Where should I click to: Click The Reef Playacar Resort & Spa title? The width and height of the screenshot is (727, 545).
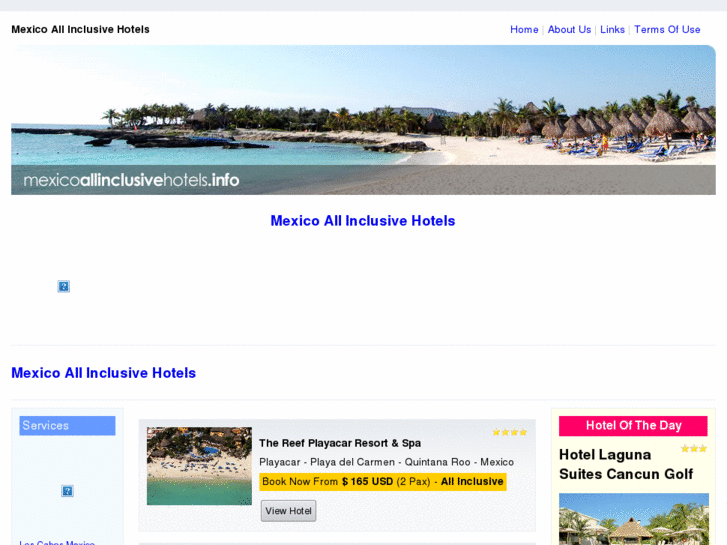[340, 443]
